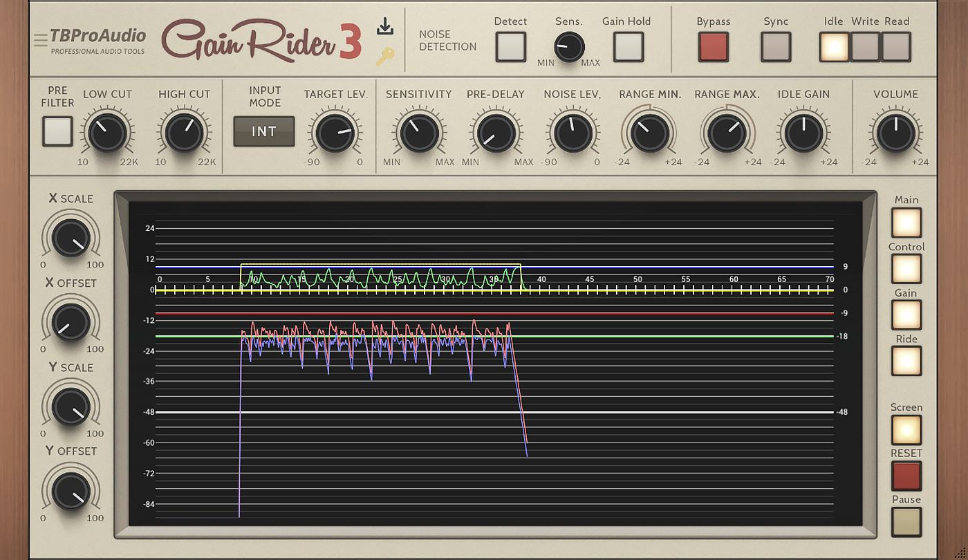This screenshot has width=968, height=560.
Task: Open the TBProAudio hamburger menu
Action: coord(40,40)
